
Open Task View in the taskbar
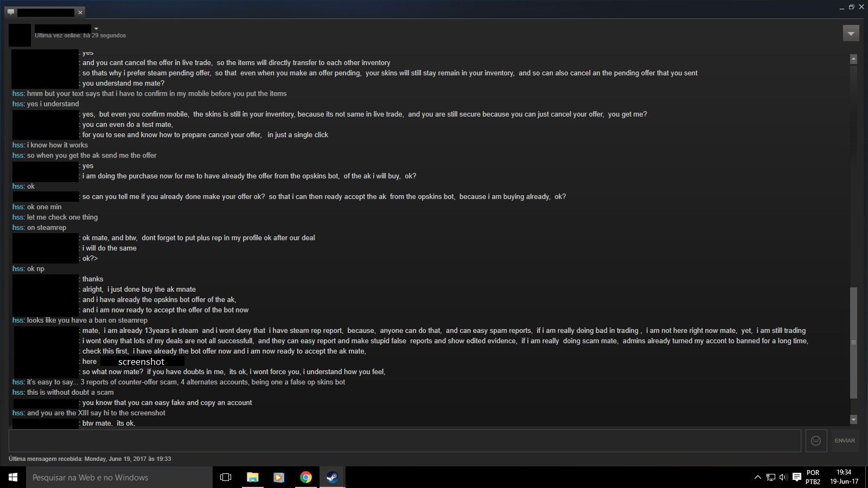(226, 477)
